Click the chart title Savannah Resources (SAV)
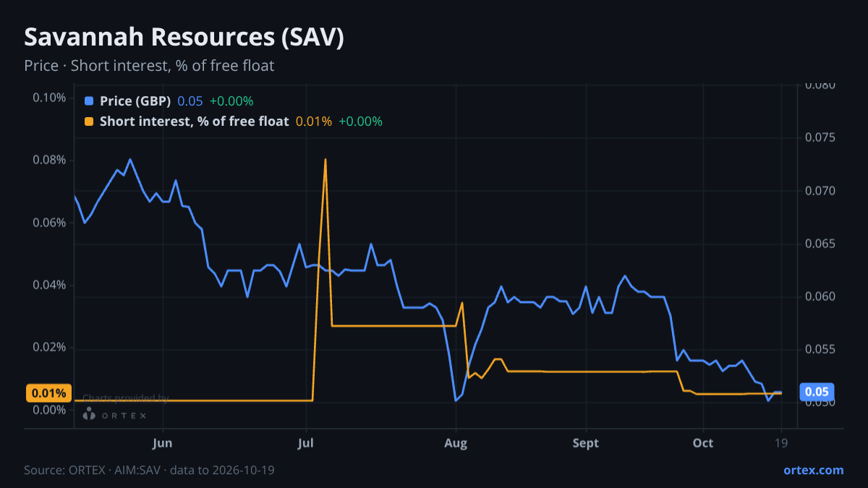868x488 pixels. pyautogui.click(x=184, y=38)
